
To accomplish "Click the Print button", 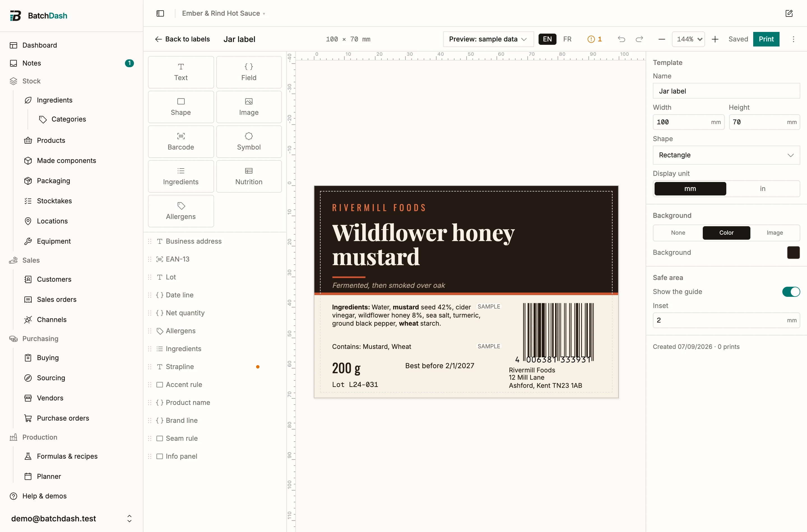I will coord(766,39).
